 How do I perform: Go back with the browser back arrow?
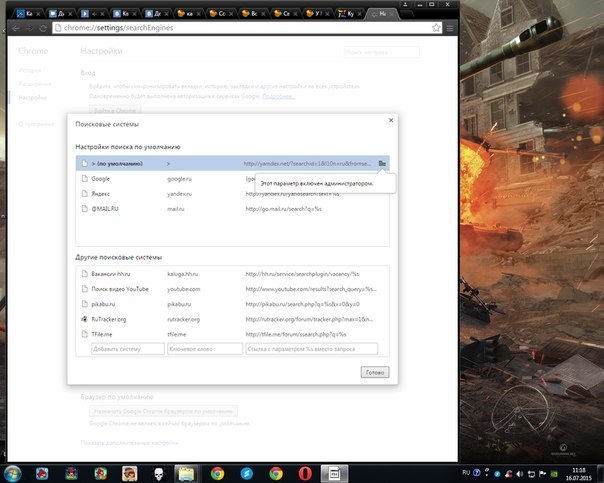(x=16, y=28)
